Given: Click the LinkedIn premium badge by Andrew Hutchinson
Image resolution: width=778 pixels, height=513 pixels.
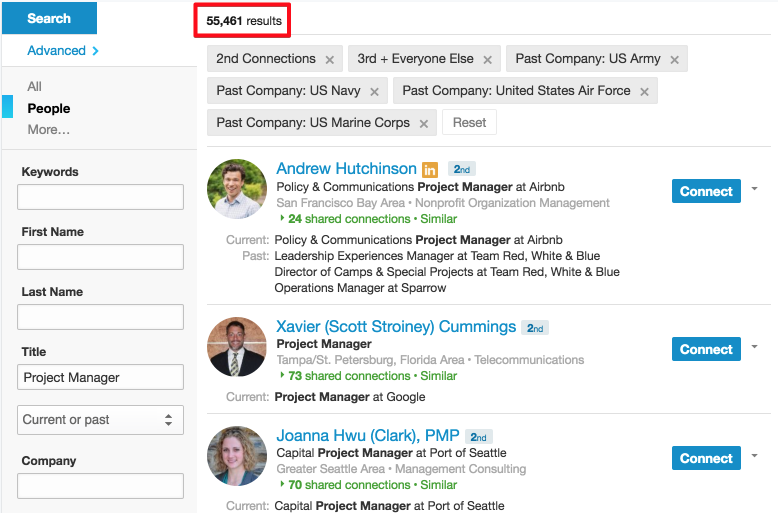Looking at the screenshot, I should coord(431,170).
